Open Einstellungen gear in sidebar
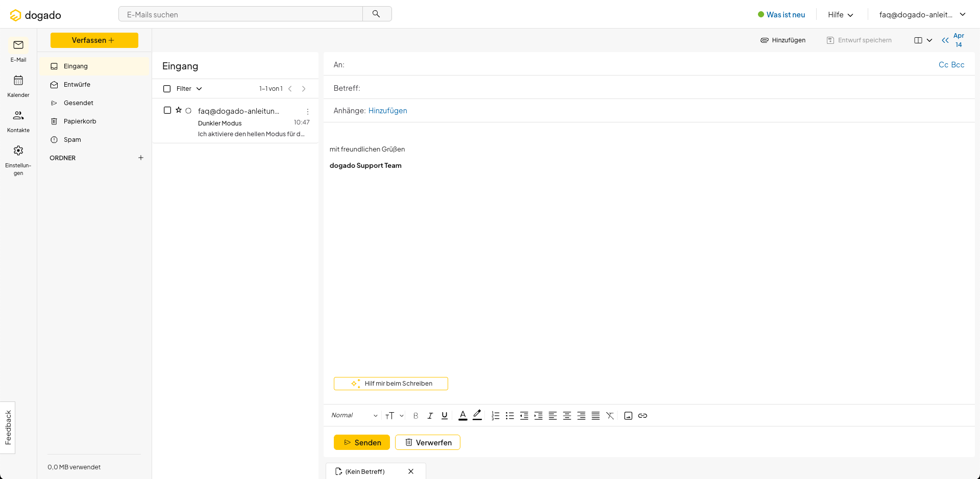The width and height of the screenshot is (980, 479). pos(18,160)
